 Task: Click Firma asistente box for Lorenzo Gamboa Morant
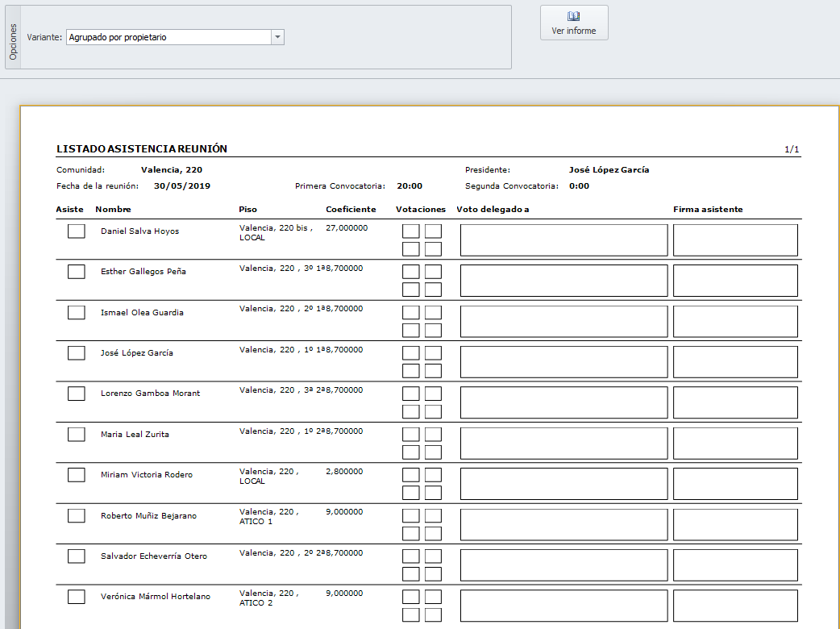735,402
